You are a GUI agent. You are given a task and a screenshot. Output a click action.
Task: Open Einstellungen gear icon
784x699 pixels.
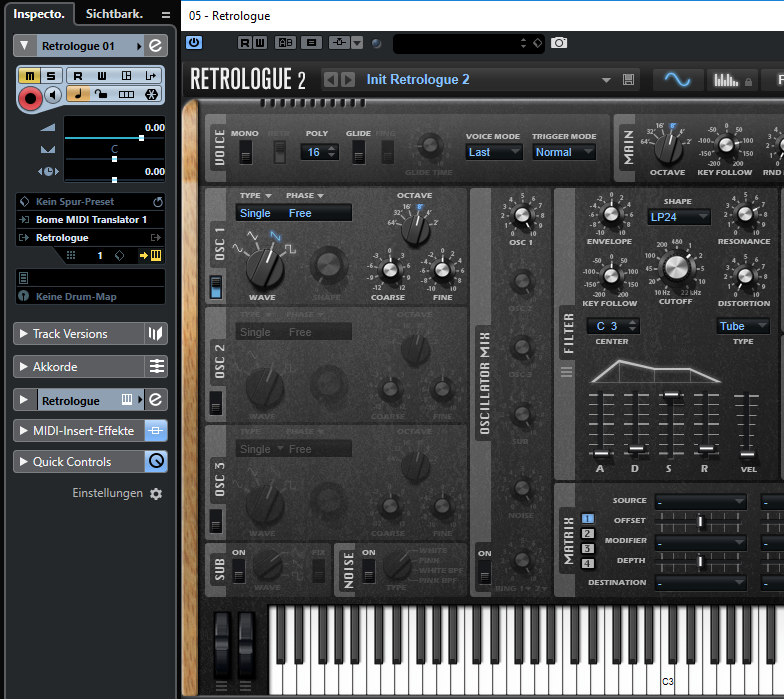(x=156, y=494)
